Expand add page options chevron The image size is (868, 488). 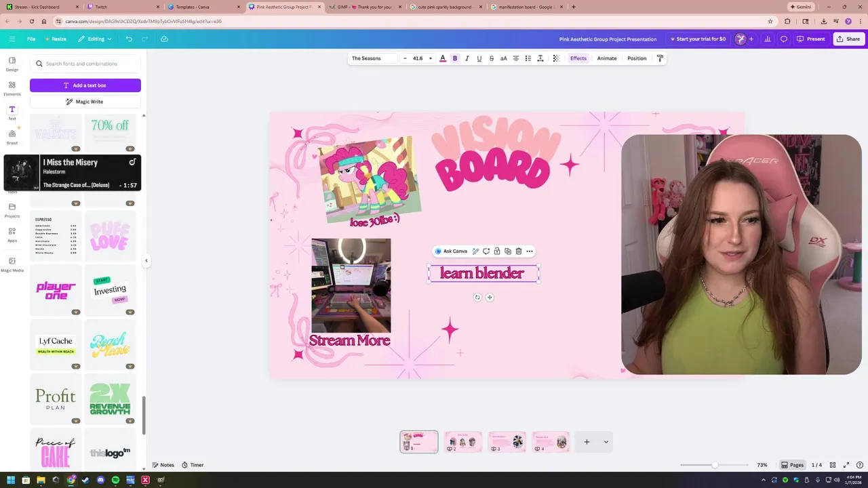click(x=606, y=442)
